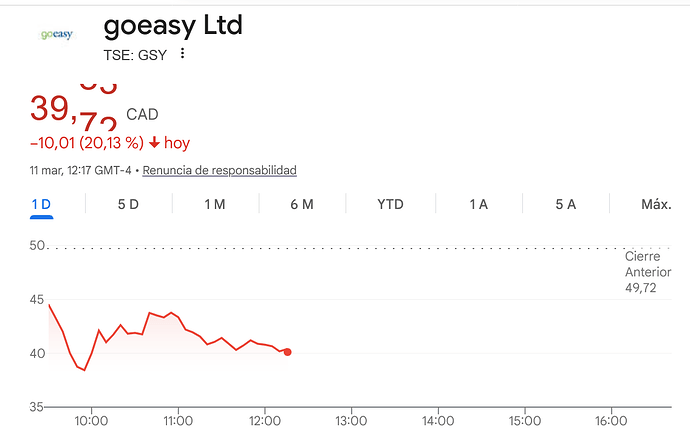Click the 14:00 mark on the time axis
This screenshot has height=434, width=690.
point(438,421)
